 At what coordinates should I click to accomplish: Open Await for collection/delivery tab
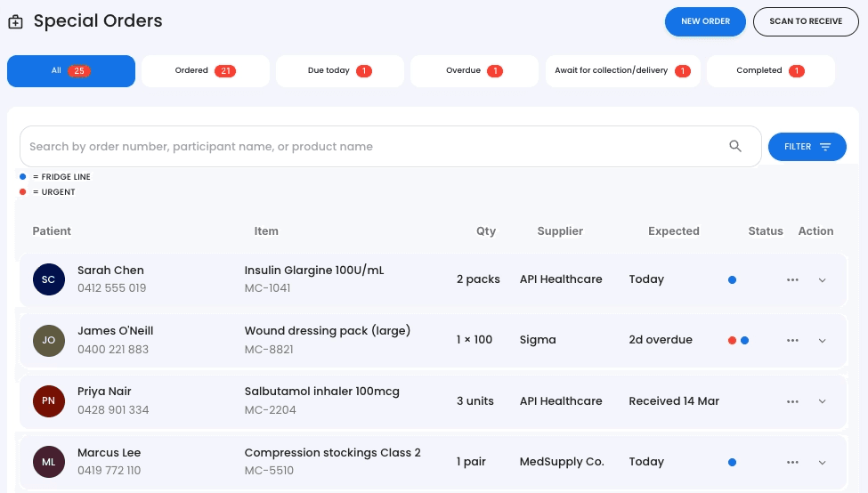click(622, 71)
